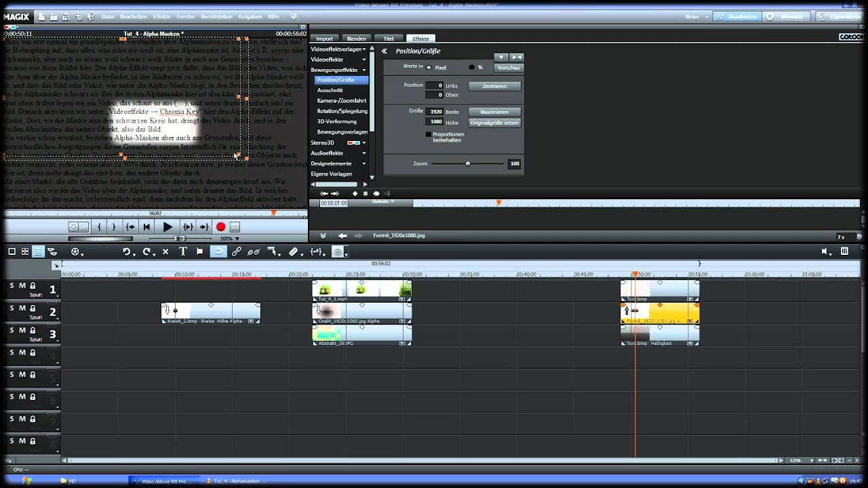868x488 pixels.
Task: Solo track 1 with S button
Action: pyautogui.click(x=12, y=285)
